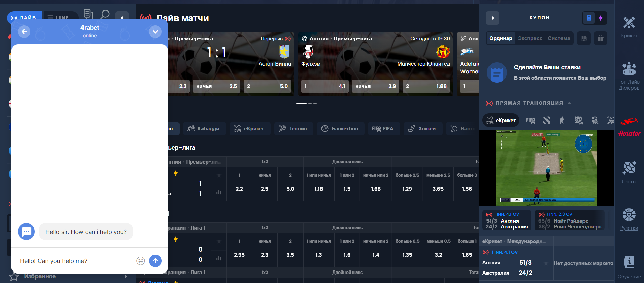The height and width of the screenshot is (283, 644).
Task: Bet on ничья 2.5 in Aston Villa card
Action: (x=217, y=86)
